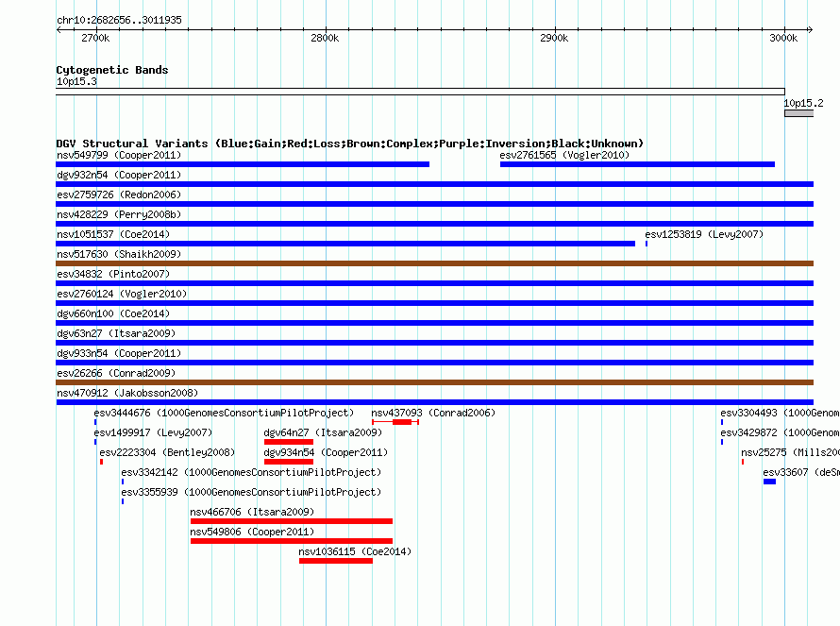Click esv33607 variant label
This screenshot has height=626, width=840.
801,472
